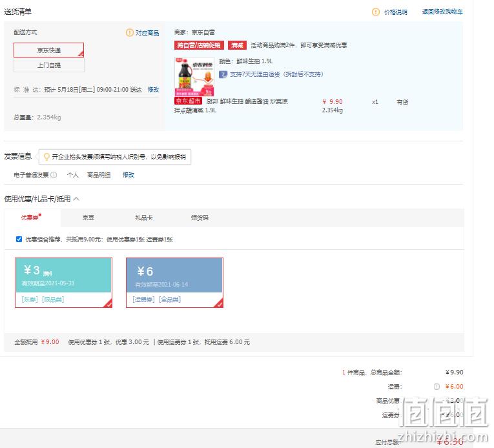Open the 对应商品 link
This screenshot has height=448, width=494.
(x=147, y=33)
